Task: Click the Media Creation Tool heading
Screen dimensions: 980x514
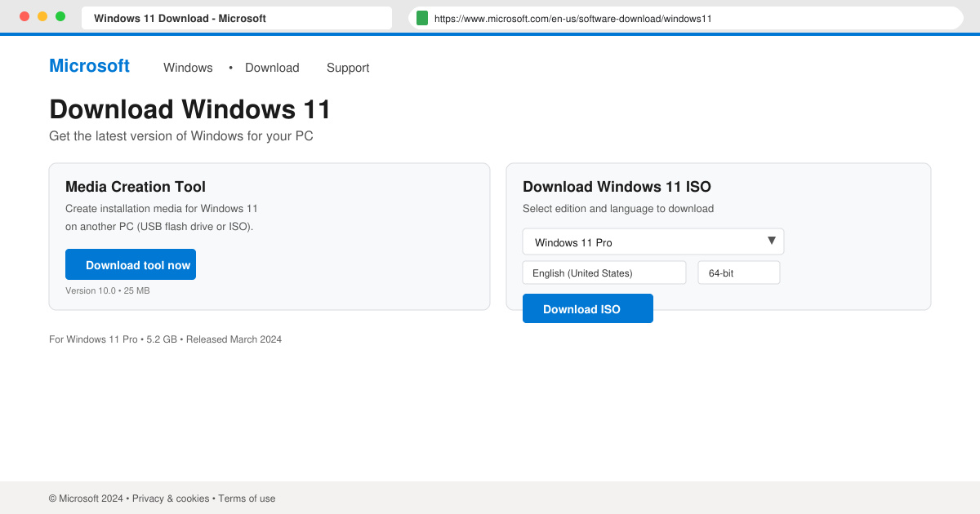Action: click(136, 187)
